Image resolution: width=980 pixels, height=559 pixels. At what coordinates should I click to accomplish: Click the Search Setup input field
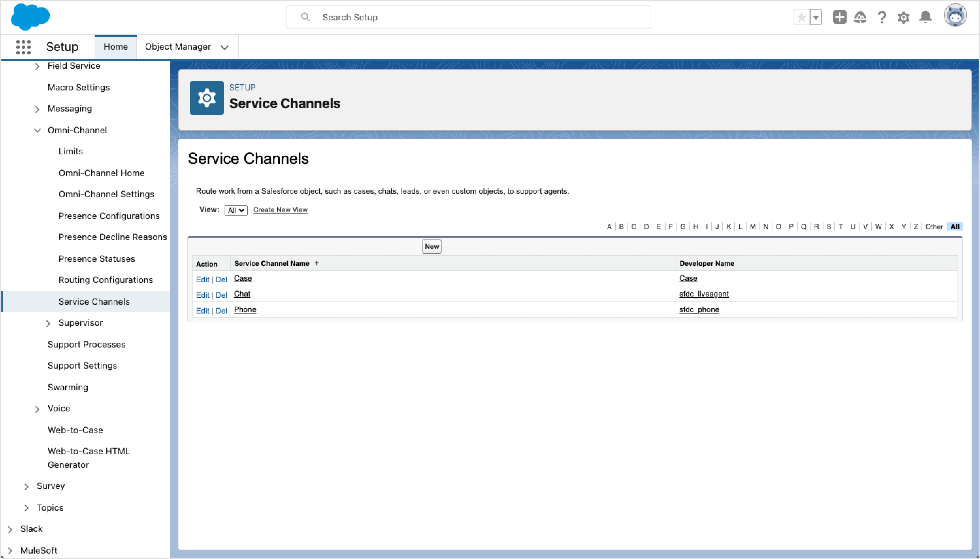[x=469, y=17]
